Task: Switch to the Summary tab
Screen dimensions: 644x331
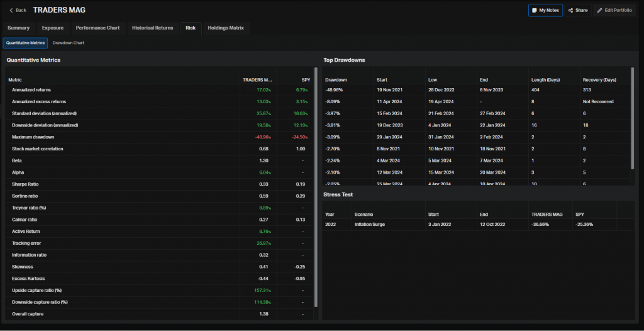Action: click(18, 28)
